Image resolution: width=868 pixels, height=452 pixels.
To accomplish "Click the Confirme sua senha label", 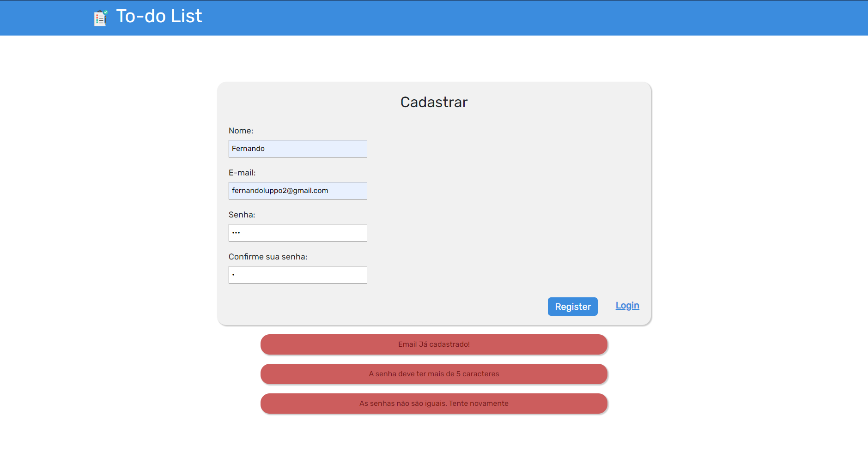I will click(x=268, y=257).
